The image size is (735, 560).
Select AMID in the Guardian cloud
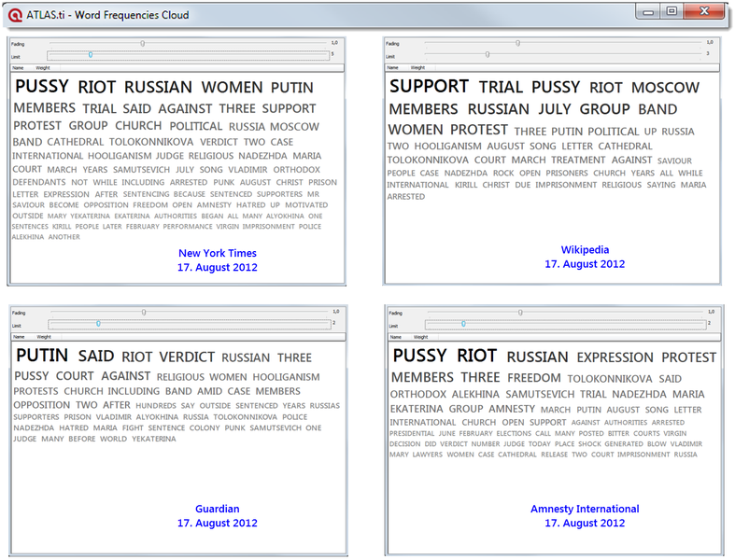click(x=209, y=391)
